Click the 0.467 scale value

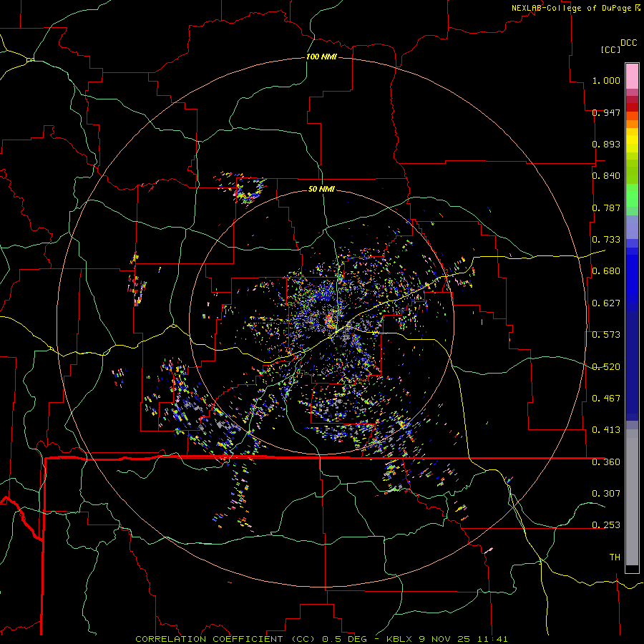tap(606, 399)
